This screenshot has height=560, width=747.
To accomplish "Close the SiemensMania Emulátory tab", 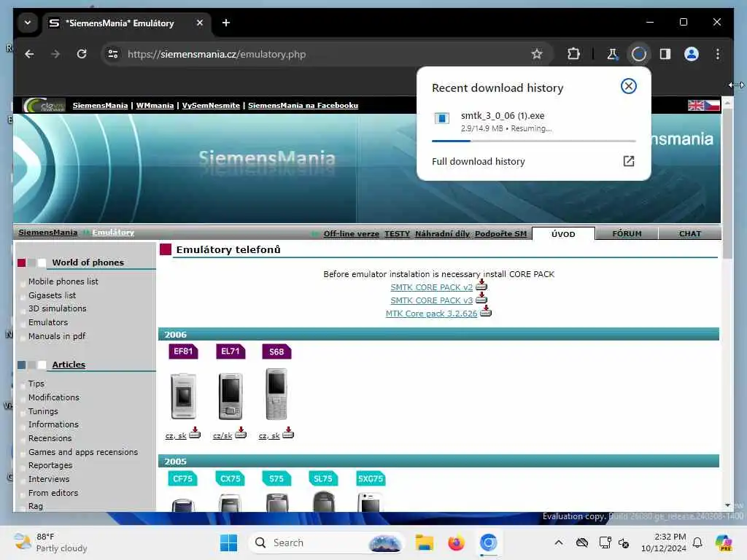I will coord(200,23).
